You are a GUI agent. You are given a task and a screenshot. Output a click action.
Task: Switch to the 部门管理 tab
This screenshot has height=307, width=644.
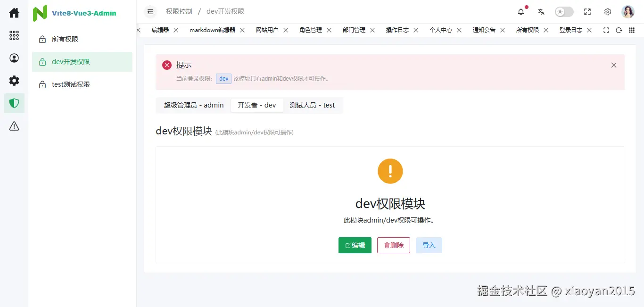coord(354,30)
